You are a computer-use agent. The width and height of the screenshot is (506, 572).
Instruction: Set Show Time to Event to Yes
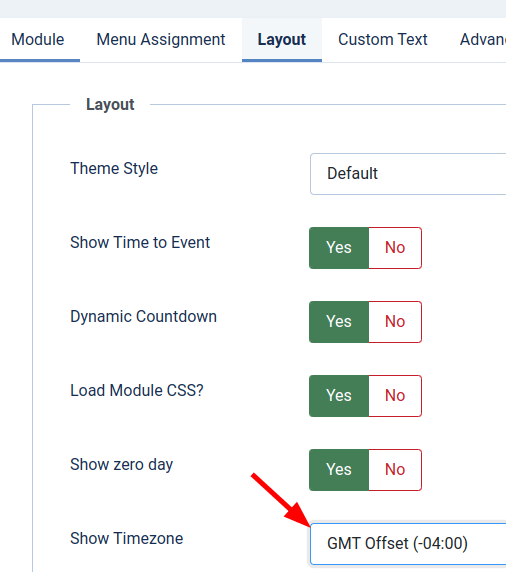pyautogui.click(x=339, y=248)
